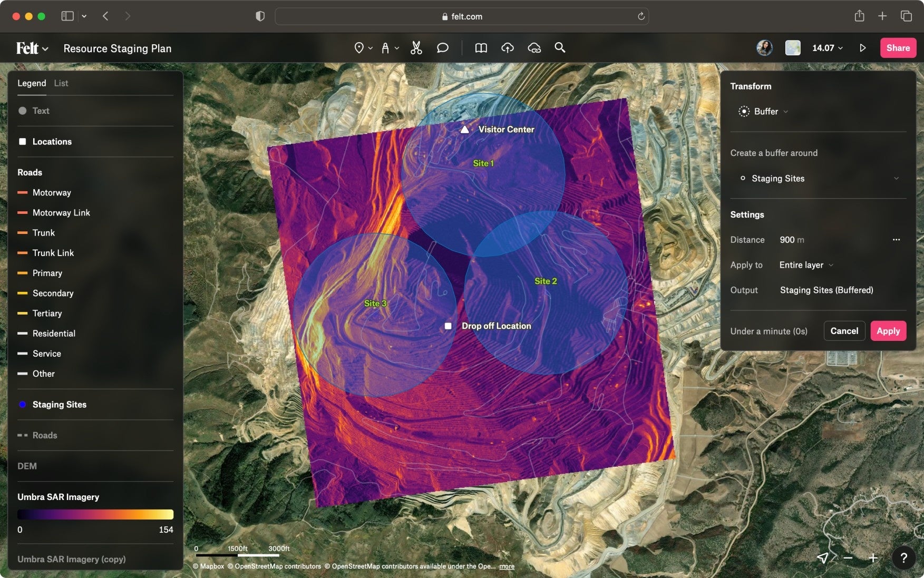Image resolution: width=924 pixels, height=578 pixels.
Task: Toggle the dimmed DEM layer visibility
Action: [27, 466]
